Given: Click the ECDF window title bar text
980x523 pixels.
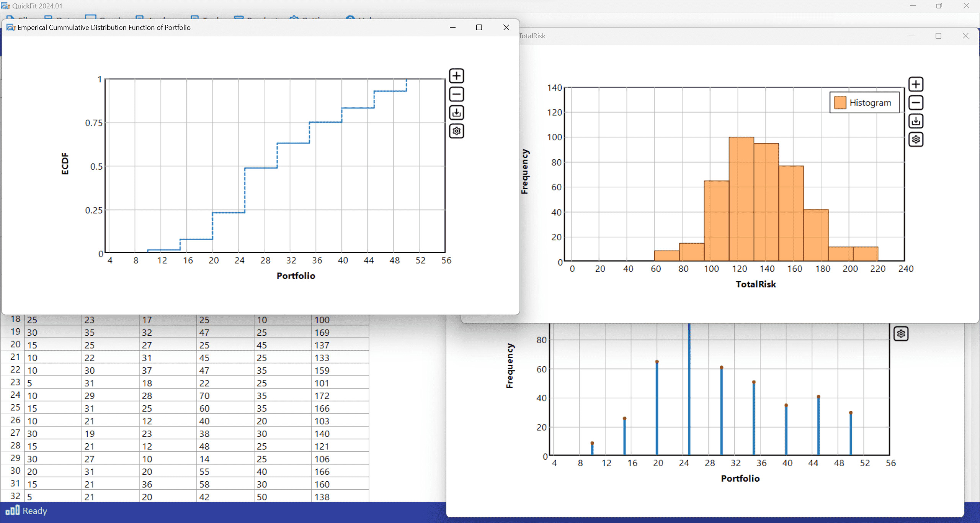Looking at the screenshot, I should tap(104, 28).
